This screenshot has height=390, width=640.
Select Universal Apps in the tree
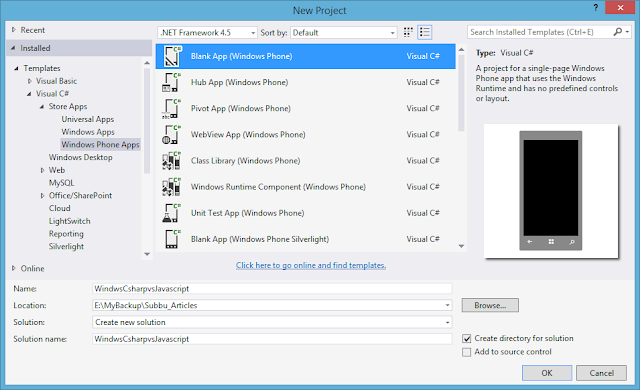[x=88, y=119]
